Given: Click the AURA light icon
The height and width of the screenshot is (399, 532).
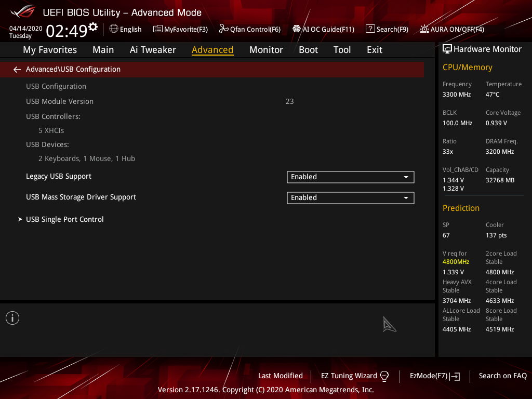Looking at the screenshot, I should pyautogui.click(x=424, y=29).
